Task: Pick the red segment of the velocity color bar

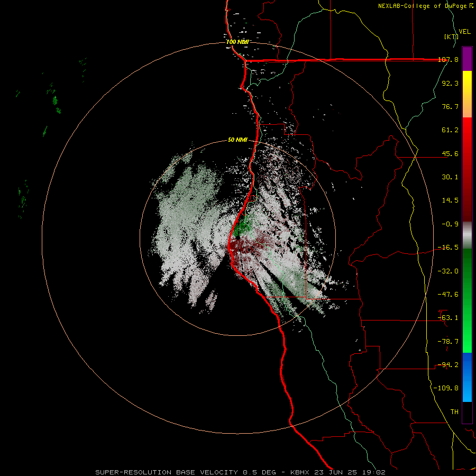Action: tap(467, 169)
